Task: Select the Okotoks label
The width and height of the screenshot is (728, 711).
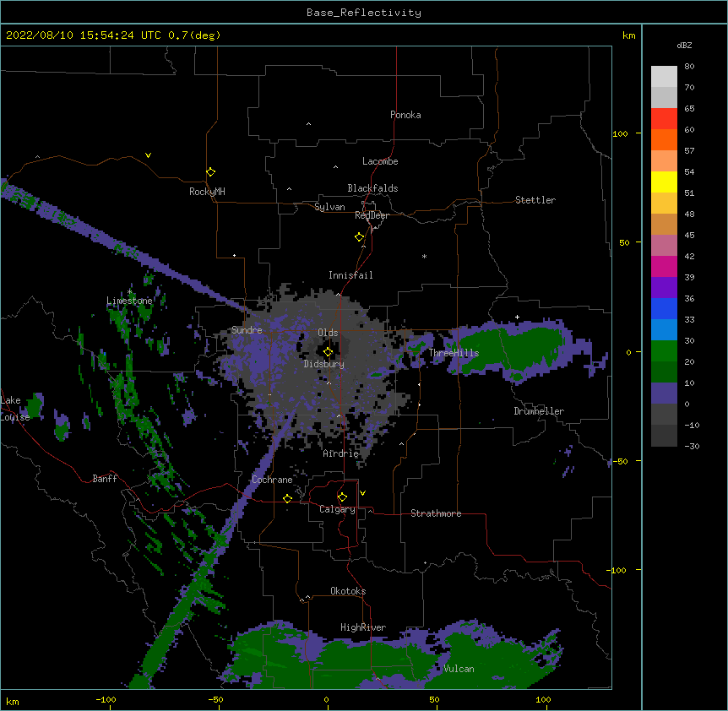Action: (348, 591)
